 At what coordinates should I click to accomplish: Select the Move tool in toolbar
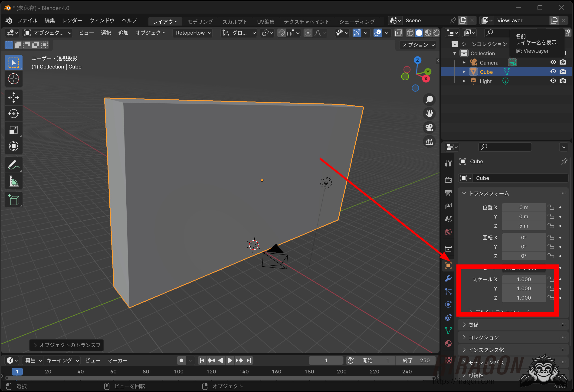click(13, 97)
